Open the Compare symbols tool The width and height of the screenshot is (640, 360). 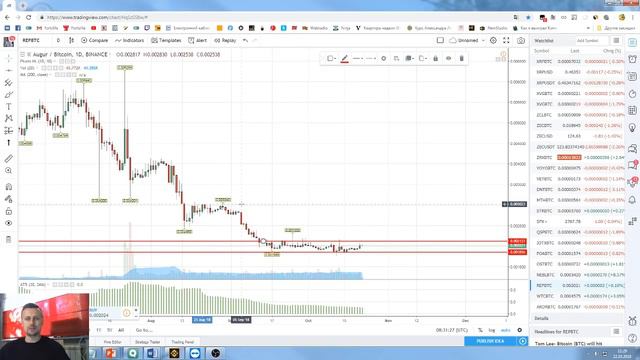coord(94,40)
